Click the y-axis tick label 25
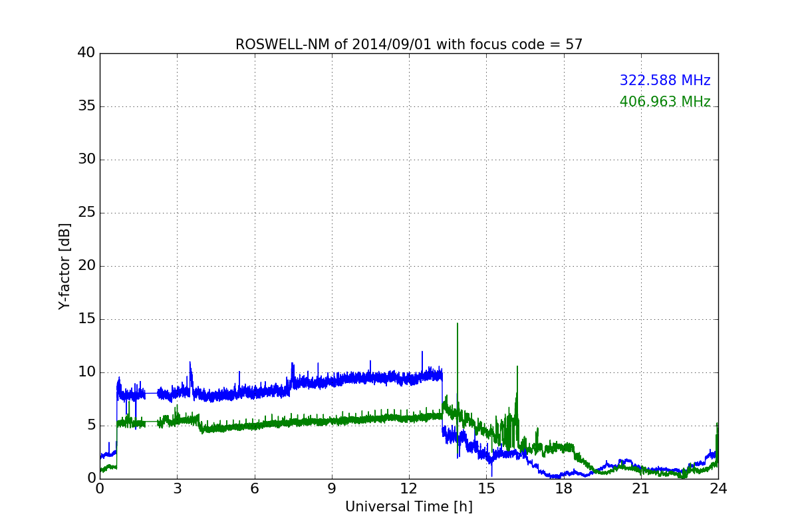 point(86,213)
